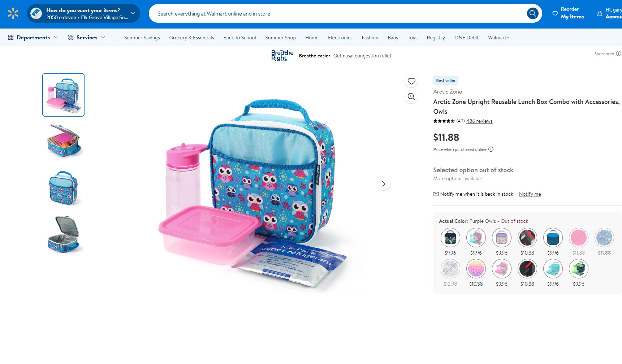Open Reorder My Items heart icon
Screen dimensions: 622x364
(x=555, y=13)
